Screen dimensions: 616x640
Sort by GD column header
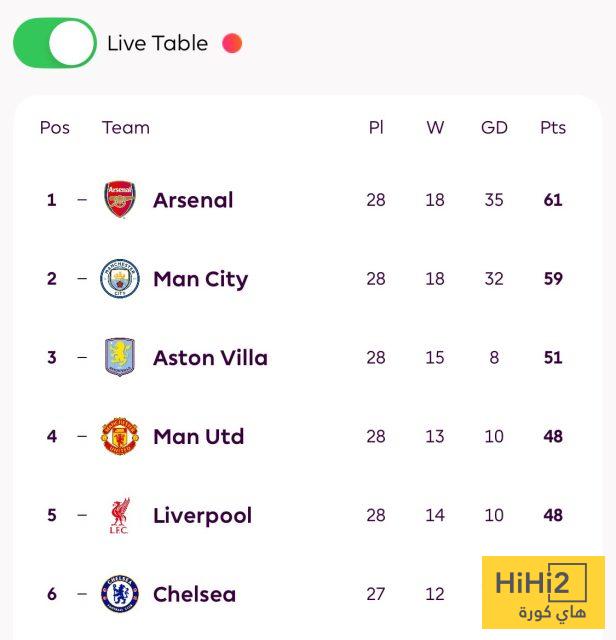[494, 128]
